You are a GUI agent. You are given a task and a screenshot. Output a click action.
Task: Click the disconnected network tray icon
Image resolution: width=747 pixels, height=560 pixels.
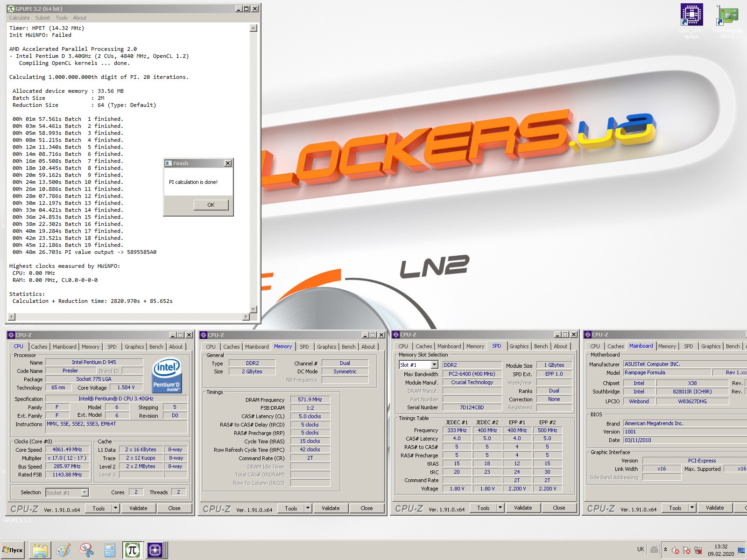(698, 550)
